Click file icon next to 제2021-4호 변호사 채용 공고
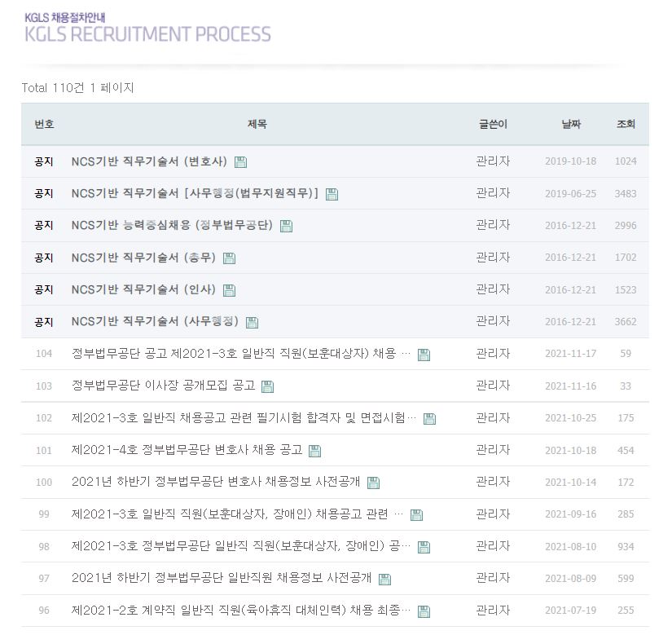The height and width of the screenshot is (635, 672). coord(314,451)
